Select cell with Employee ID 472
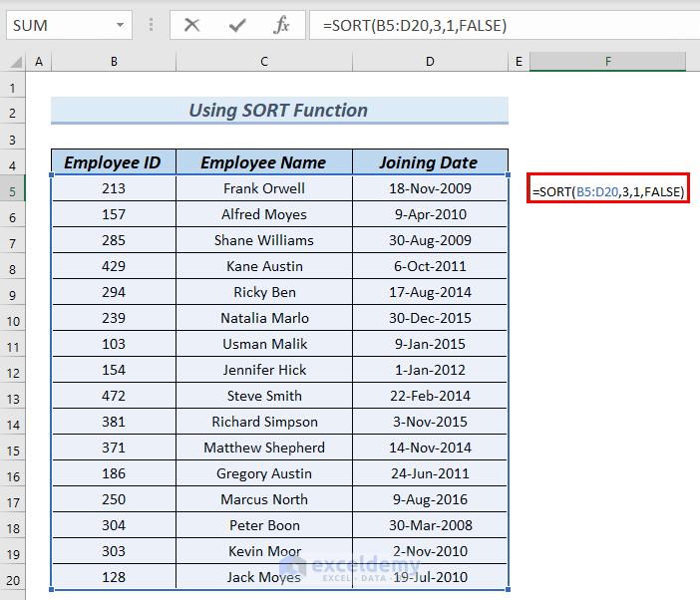This screenshot has width=700, height=600. tap(114, 396)
